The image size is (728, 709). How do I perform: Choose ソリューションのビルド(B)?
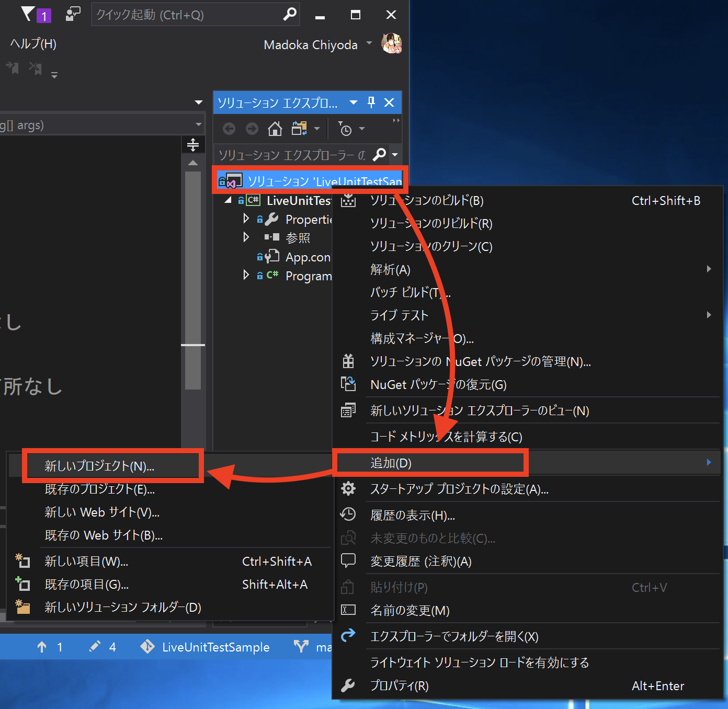coord(528,201)
